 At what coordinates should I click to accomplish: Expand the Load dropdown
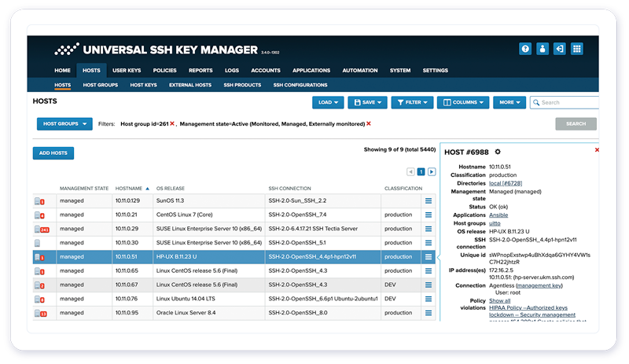[328, 102]
